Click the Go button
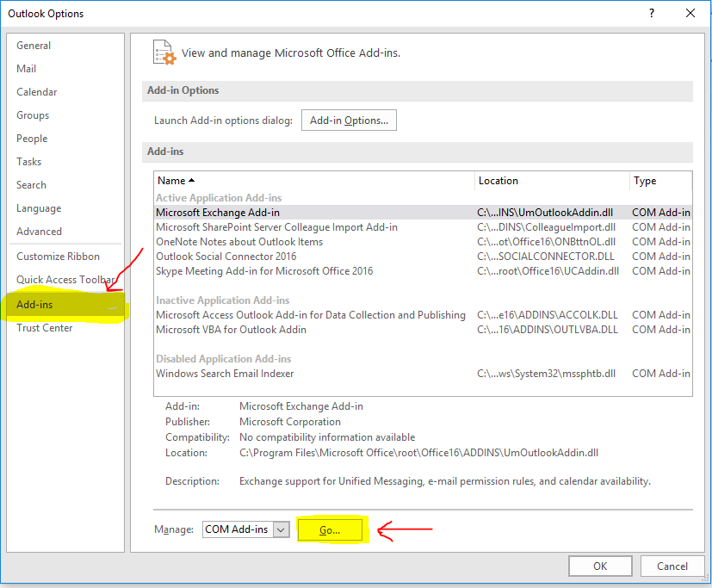712x588 pixels. (x=330, y=529)
